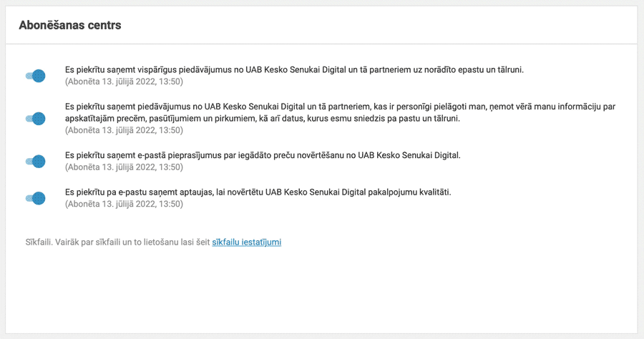Click the subscription date under product review text

click(124, 167)
